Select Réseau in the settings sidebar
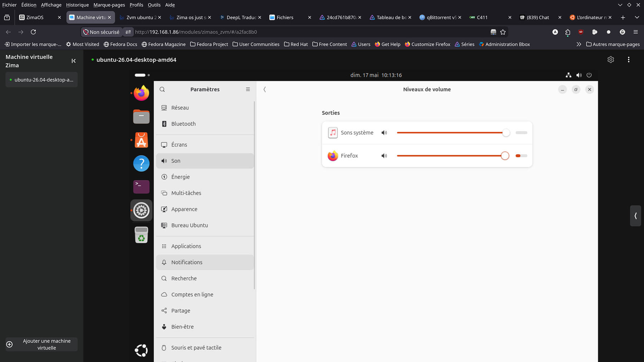The width and height of the screenshot is (644, 362). click(205, 108)
